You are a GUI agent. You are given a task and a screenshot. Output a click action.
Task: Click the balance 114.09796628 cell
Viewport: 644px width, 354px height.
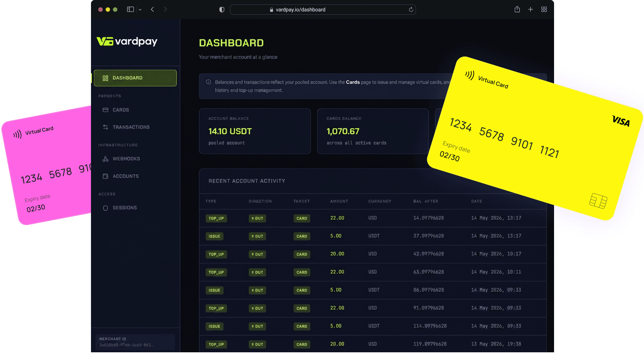coord(430,326)
